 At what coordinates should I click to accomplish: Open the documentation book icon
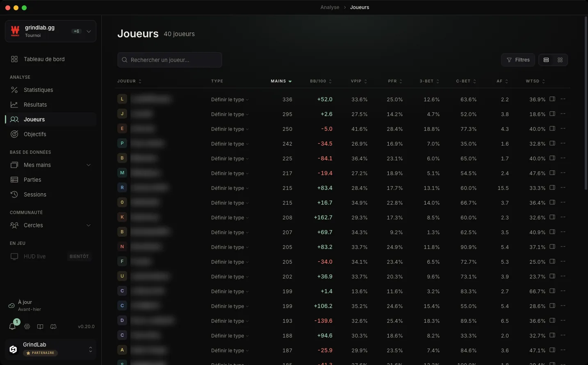tap(40, 326)
